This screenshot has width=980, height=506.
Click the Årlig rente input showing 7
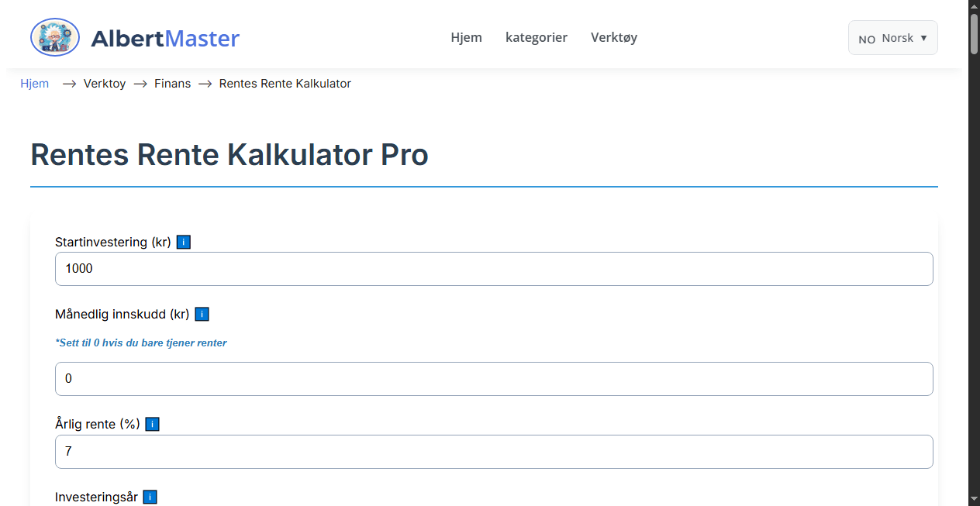494,451
